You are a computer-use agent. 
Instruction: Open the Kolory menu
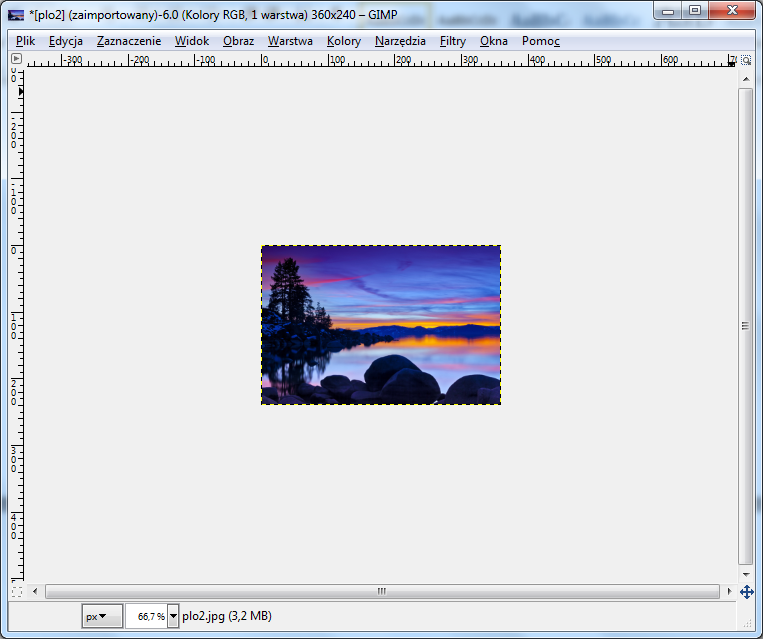point(344,41)
